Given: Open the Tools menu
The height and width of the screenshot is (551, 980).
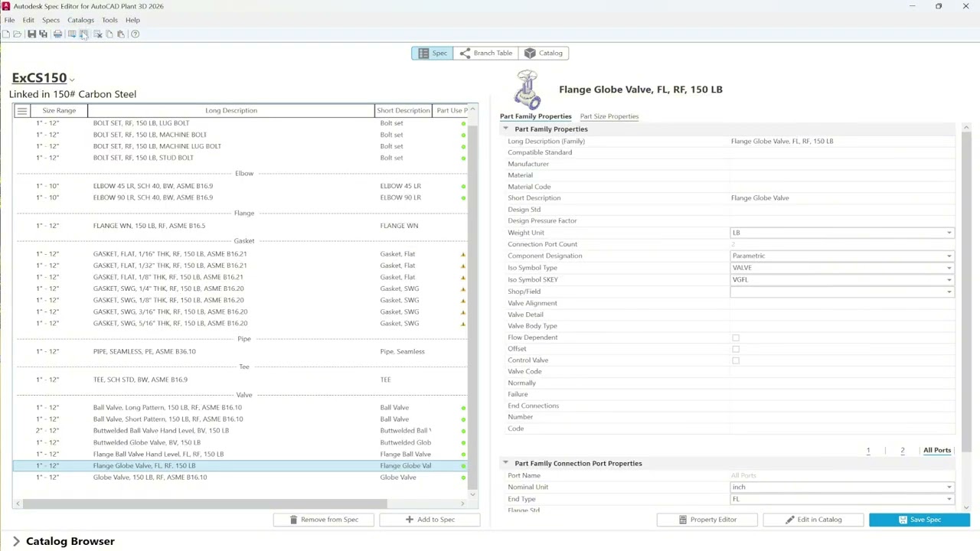Looking at the screenshot, I should (109, 20).
